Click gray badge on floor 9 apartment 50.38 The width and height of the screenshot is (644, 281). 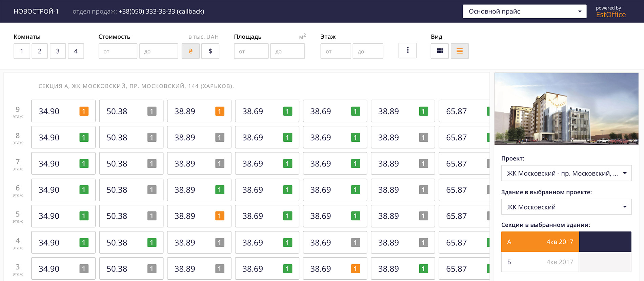pos(152,111)
